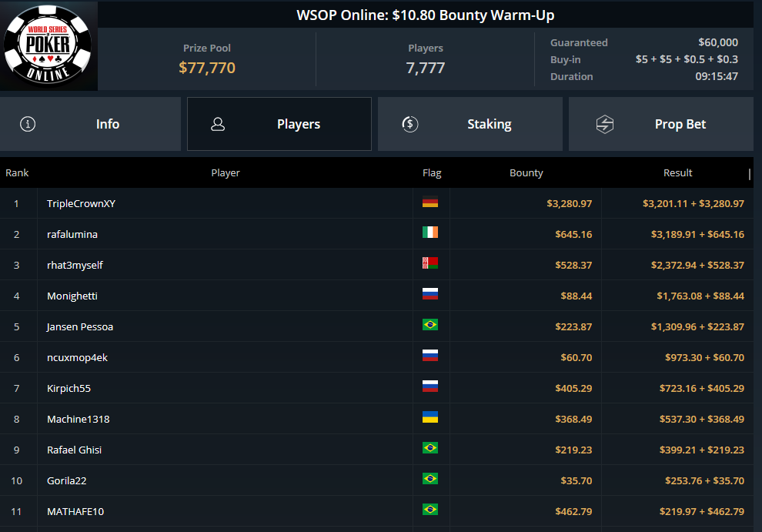762x532 pixels.
Task: Sort table by Player column header
Action: point(226,173)
